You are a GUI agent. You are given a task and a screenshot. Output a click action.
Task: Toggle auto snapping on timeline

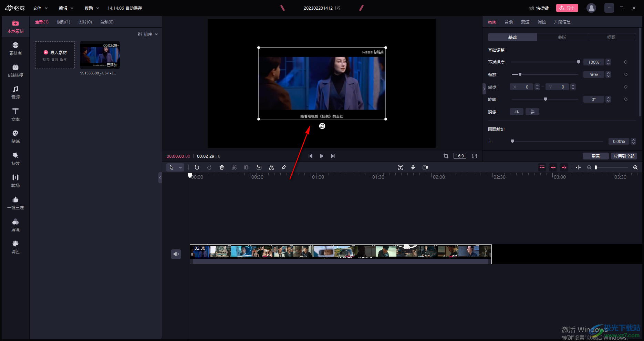[x=553, y=167]
